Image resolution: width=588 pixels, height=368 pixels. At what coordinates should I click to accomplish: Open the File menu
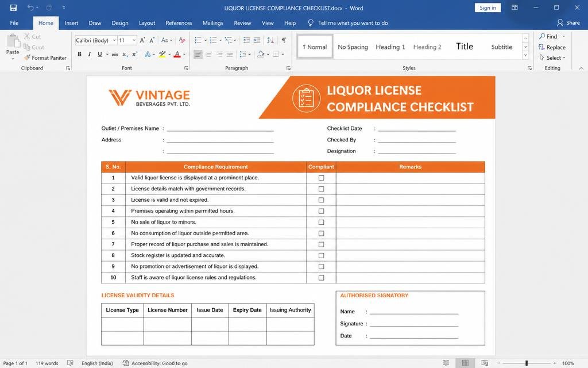click(x=14, y=23)
